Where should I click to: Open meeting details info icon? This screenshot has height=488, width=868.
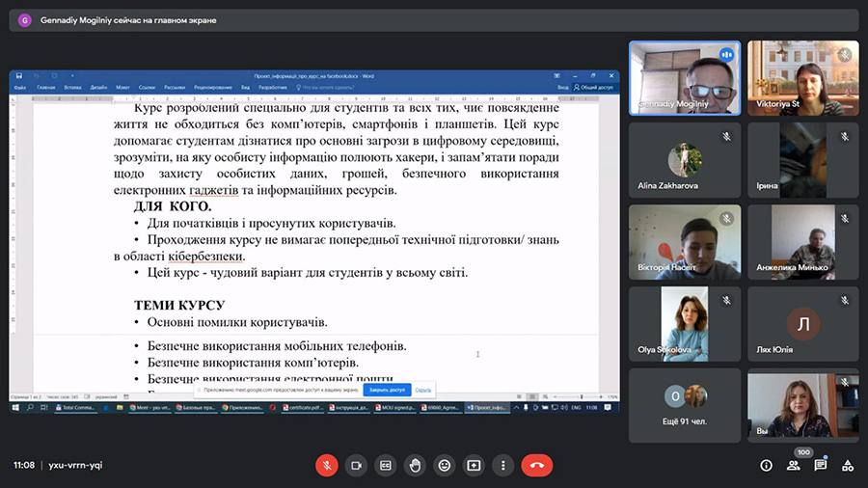tap(766, 465)
